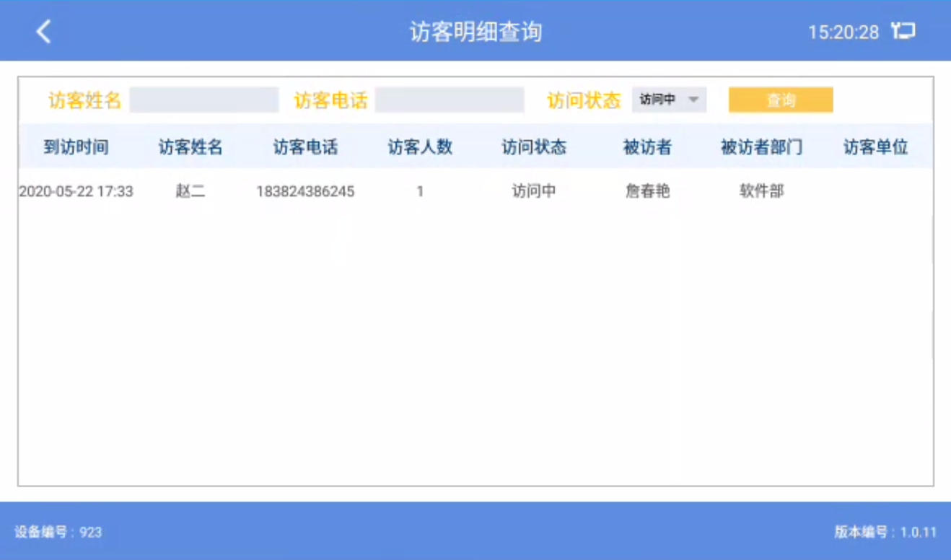The width and height of the screenshot is (951, 560).
Task: Click the 访客明细查询 page title
Action: click(x=475, y=32)
